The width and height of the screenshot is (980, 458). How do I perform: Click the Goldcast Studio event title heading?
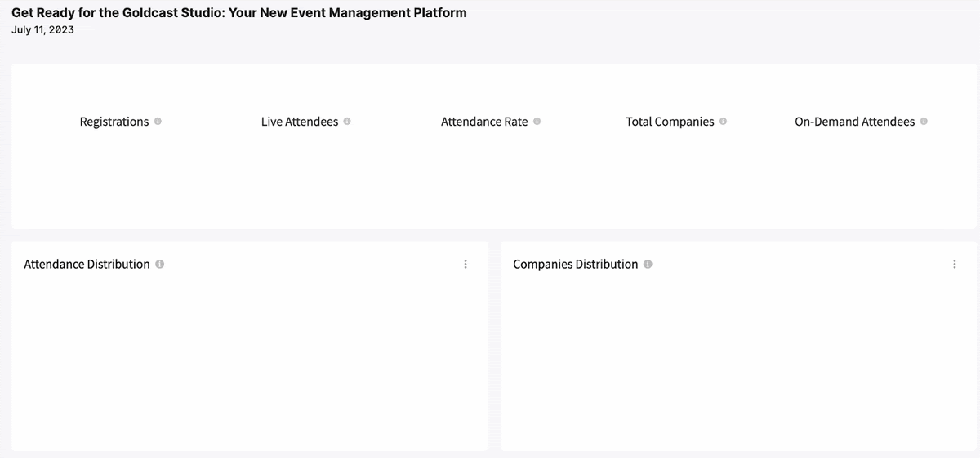[239, 13]
